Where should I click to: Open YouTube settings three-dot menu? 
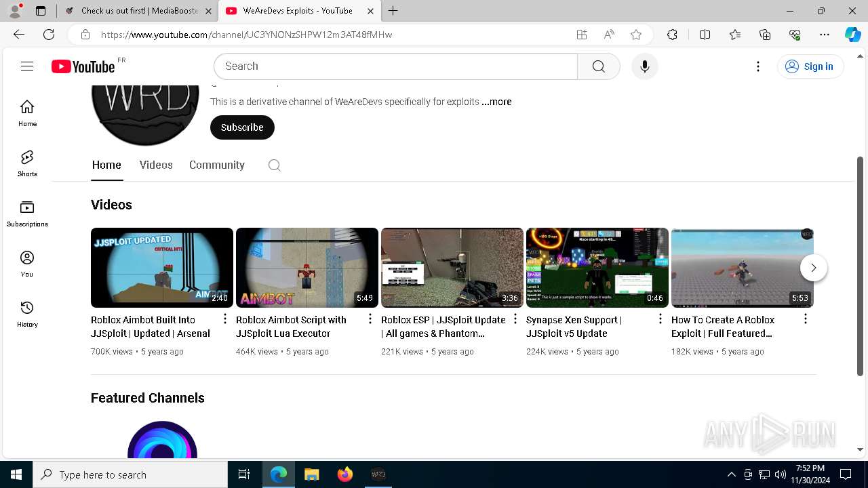point(758,66)
